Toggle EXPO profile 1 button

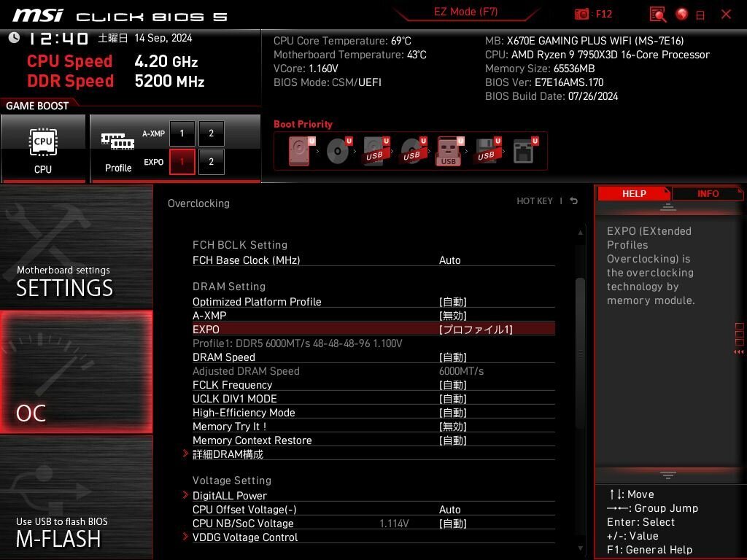point(182,162)
